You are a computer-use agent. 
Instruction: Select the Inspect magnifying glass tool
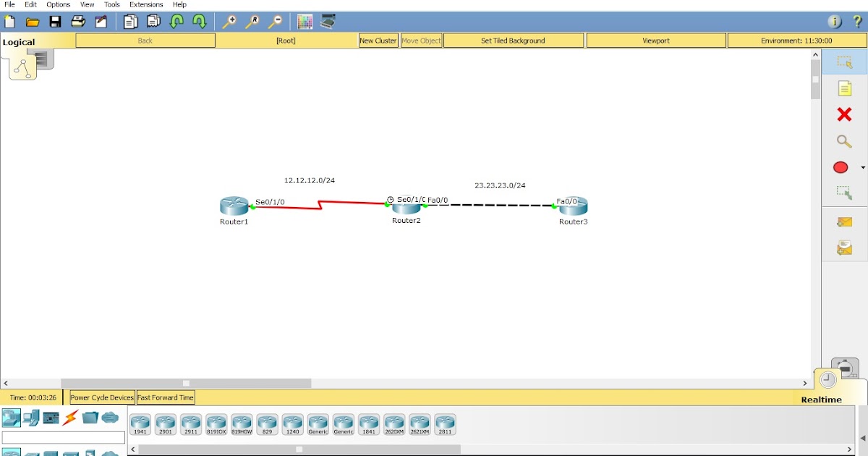pos(843,142)
